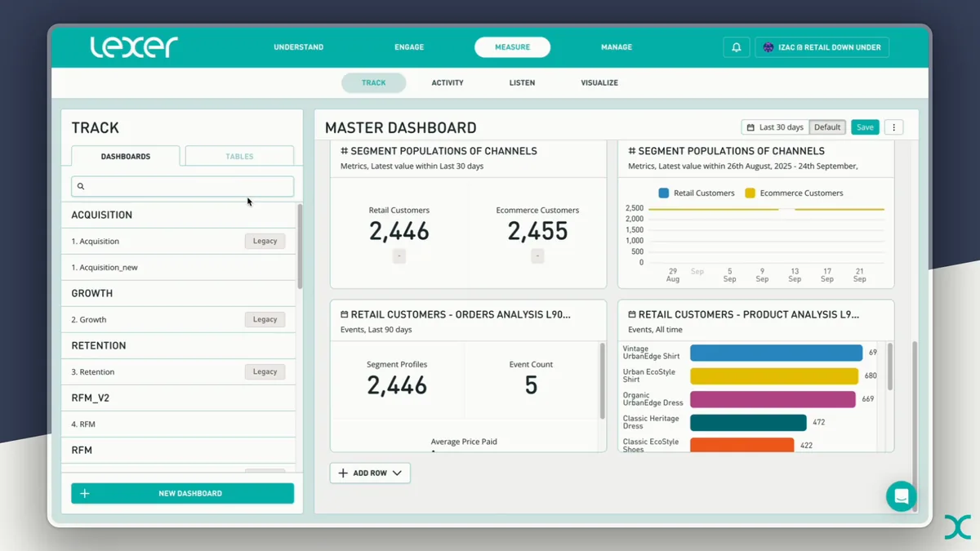
Task: Click the calendar icon beside Last 30 days
Action: tap(751, 127)
